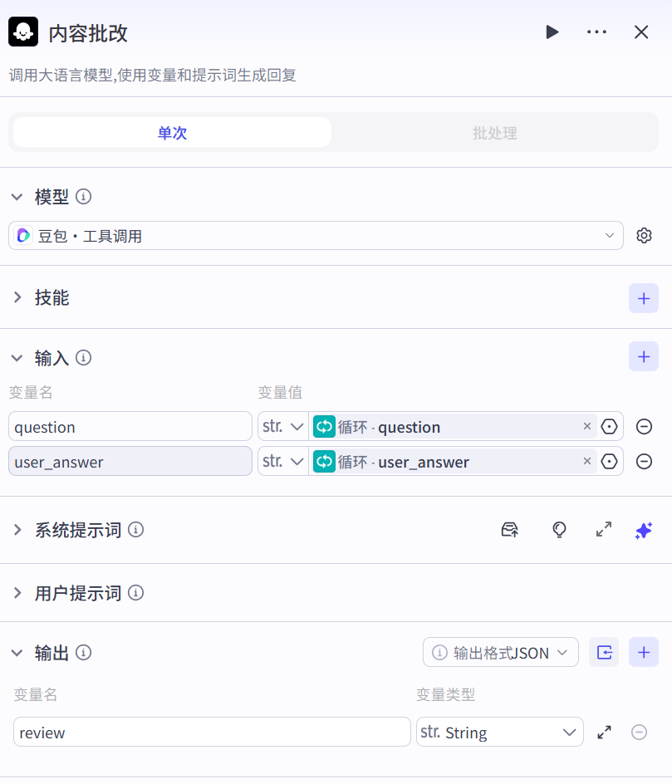Viewport: 672px width, 784px height.
Task: Switch to 批处理 mode tab
Action: (x=495, y=133)
